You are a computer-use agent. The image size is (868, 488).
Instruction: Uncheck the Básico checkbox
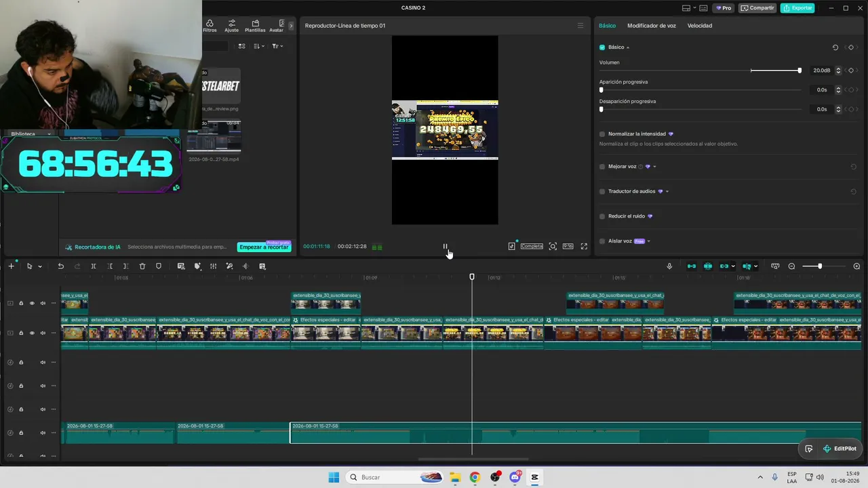602,47
